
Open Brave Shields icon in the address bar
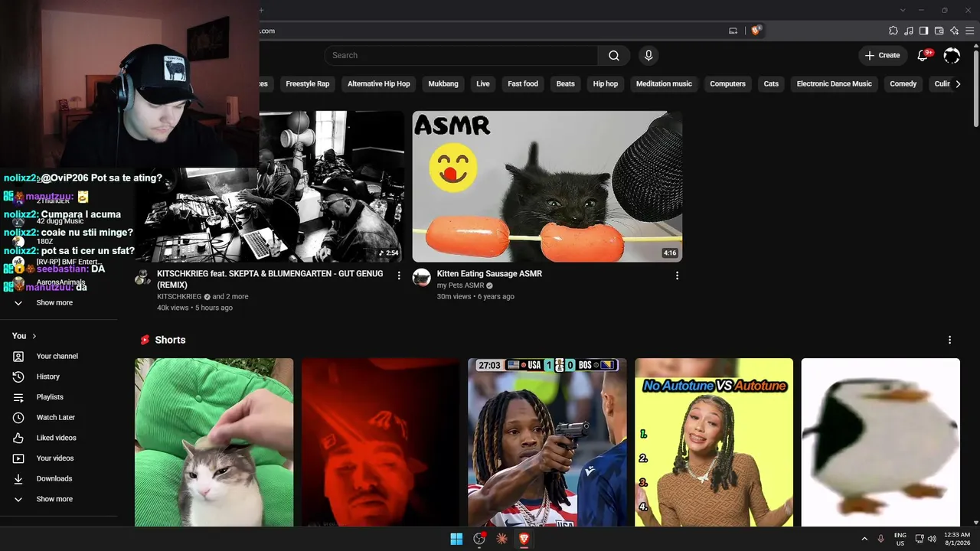coord(756,31)
